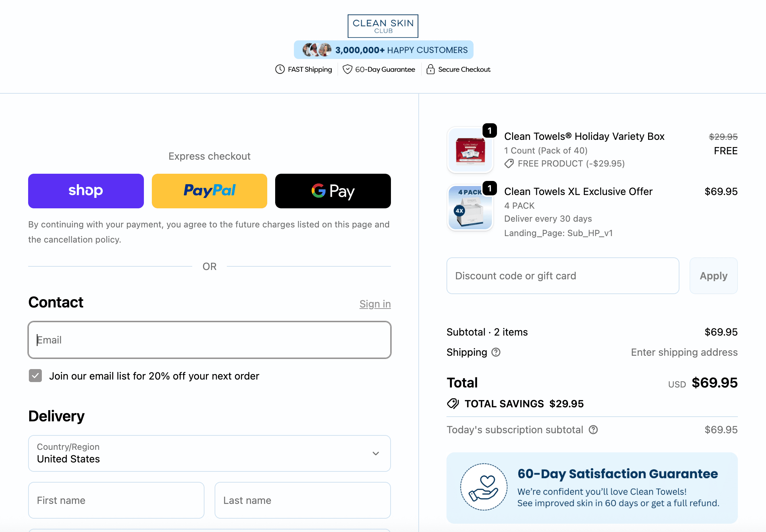
Task: Select the Holiday Variety Box thumbnail
Action: click(470, 150)
